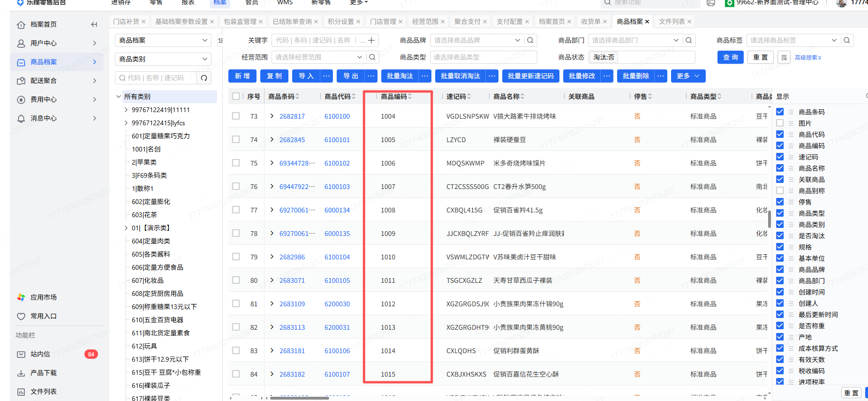Viewport: 868px width, 401px height.
Task: Click the category tree search field
Action: click(157, 78)
